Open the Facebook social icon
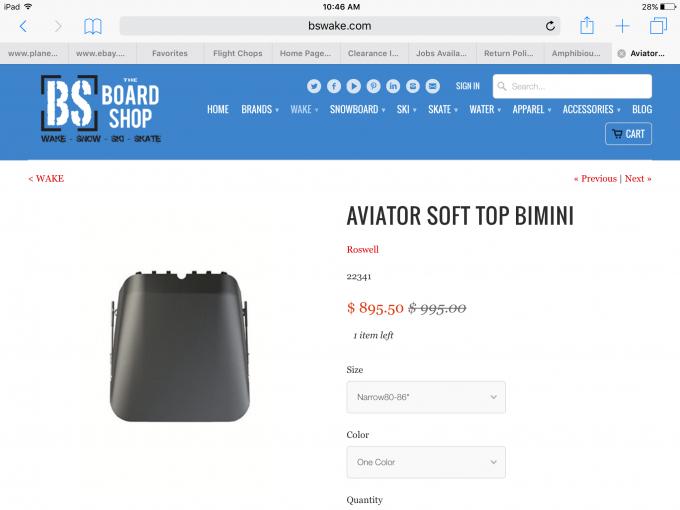The height and width of the screenshot is (510, 680). tap(333, 86)
